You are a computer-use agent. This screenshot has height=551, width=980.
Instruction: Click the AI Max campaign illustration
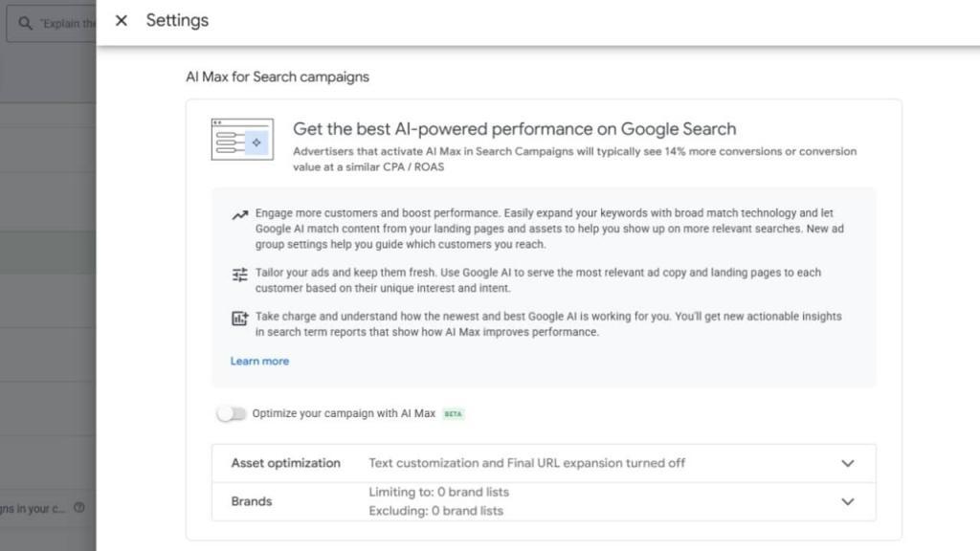(x=242, y=140)
